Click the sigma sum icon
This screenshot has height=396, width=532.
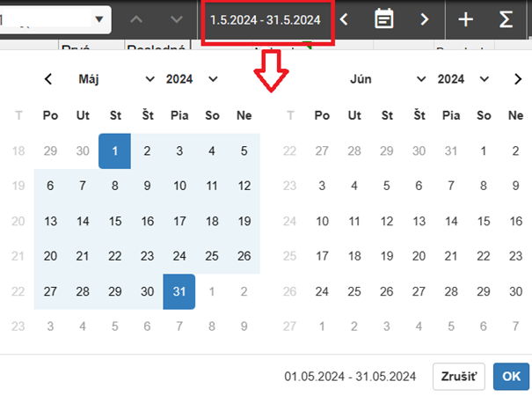[506, 18]
